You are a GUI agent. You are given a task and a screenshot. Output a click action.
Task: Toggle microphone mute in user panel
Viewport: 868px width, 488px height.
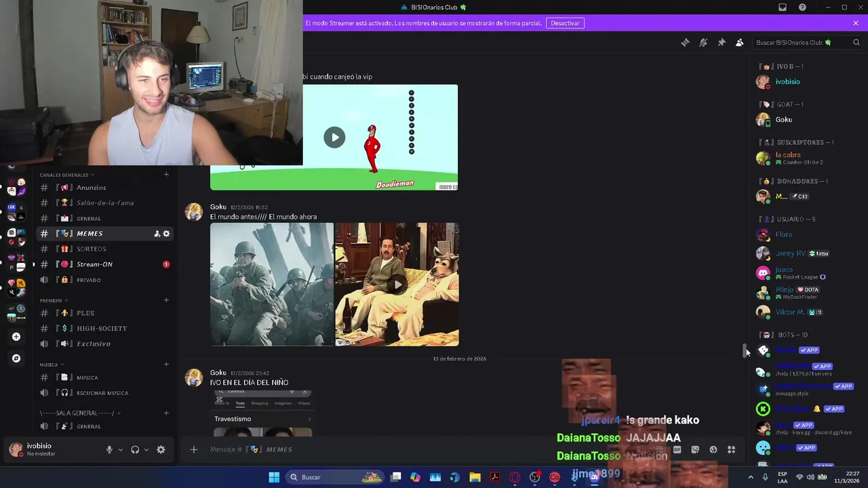tap(109, 449)
